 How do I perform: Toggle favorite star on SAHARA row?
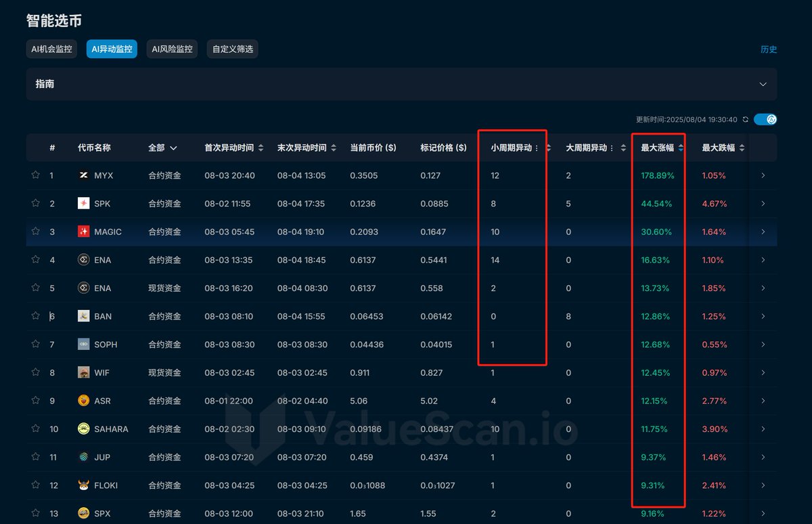coord(35,428)
